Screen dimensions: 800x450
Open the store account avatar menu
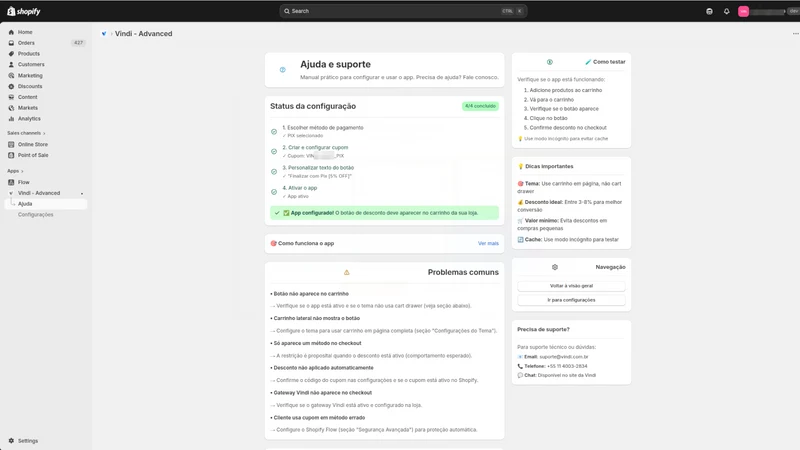click(x=743, y=11)
